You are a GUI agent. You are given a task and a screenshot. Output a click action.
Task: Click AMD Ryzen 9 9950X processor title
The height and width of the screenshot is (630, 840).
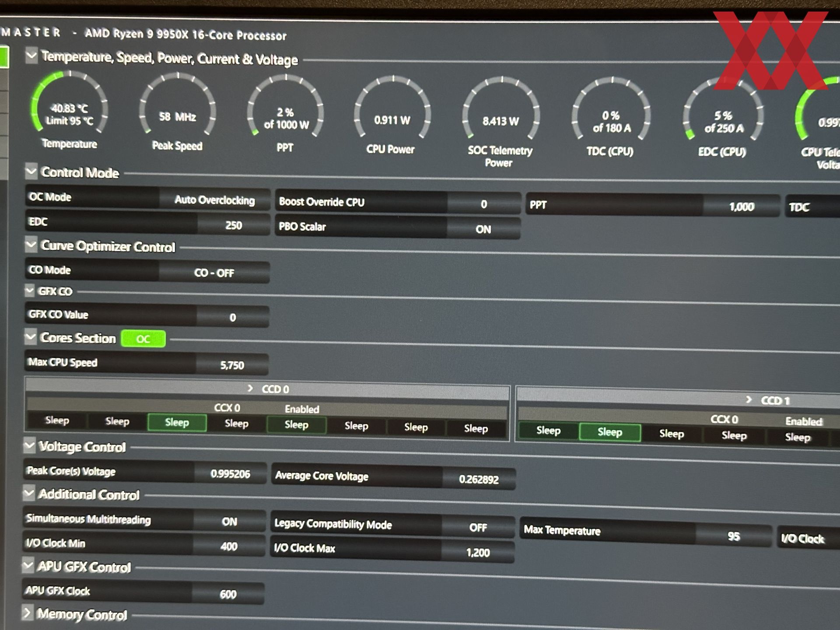(x=185, y=35)
